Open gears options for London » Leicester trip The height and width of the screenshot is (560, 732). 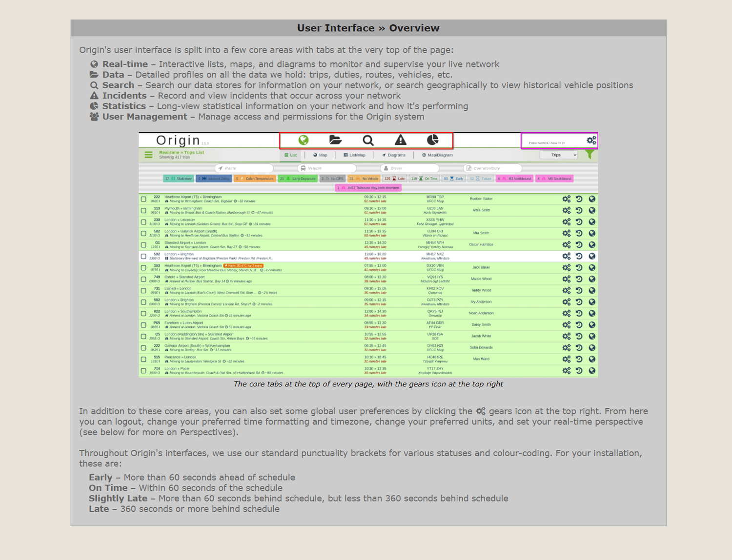coord(567,222)
